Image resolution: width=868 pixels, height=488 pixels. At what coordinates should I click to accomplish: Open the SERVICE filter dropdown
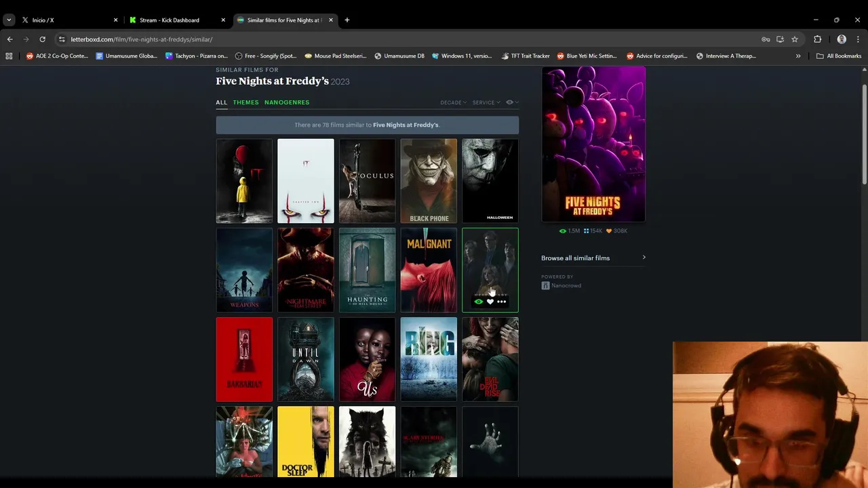tap(486, 102)
